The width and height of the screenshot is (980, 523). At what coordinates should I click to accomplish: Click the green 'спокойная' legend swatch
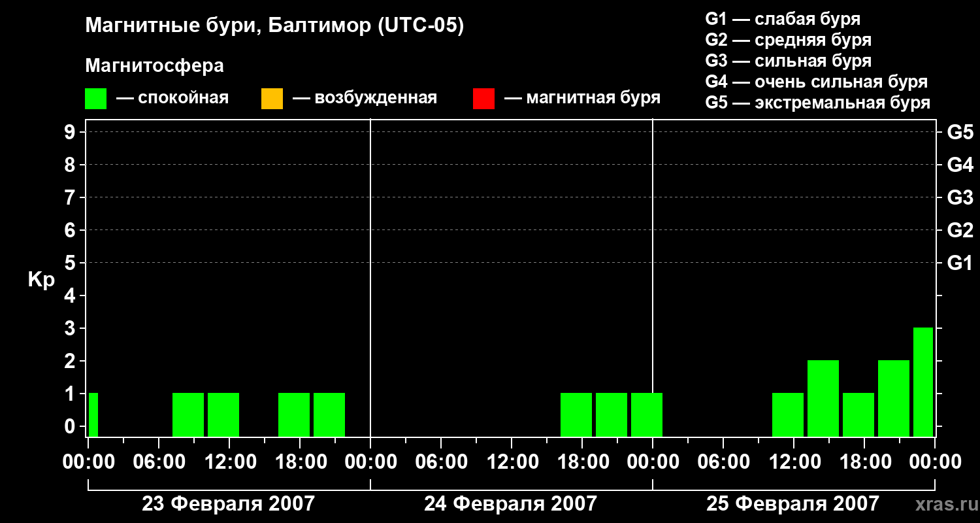[x=95, y=99]
